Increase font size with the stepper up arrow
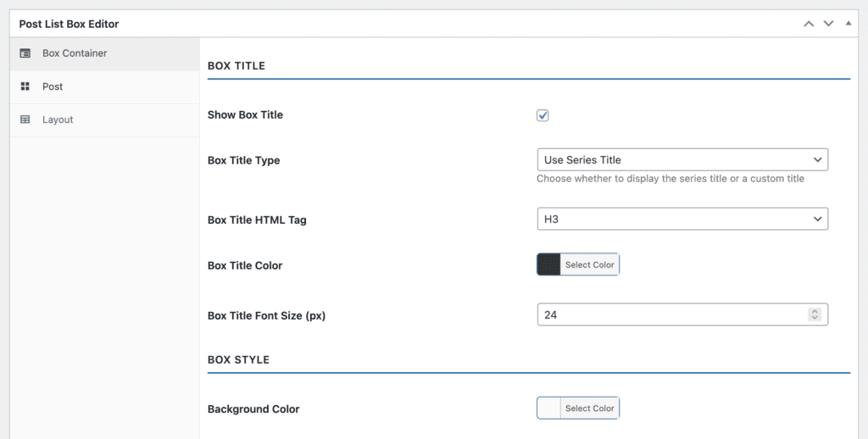This screenshot has height=439, width=868. point(815,311)
